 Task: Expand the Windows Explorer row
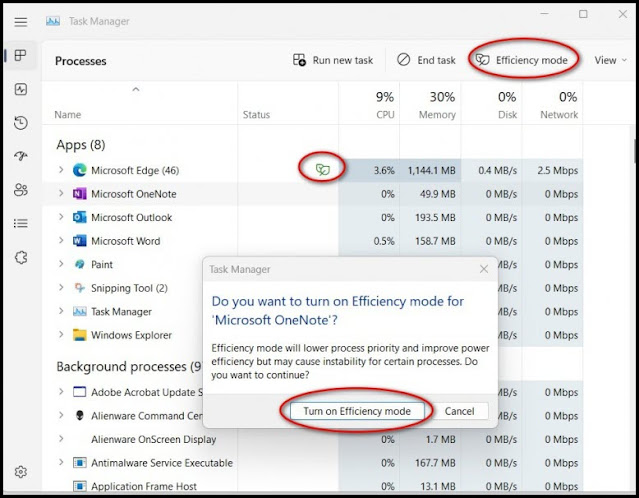(x=61, y=335)
